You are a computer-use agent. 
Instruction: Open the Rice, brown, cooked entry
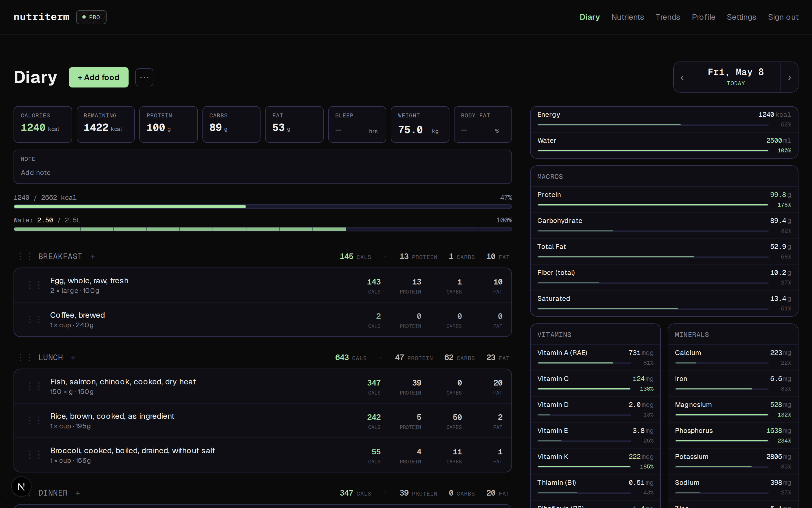tap(263, 421)
